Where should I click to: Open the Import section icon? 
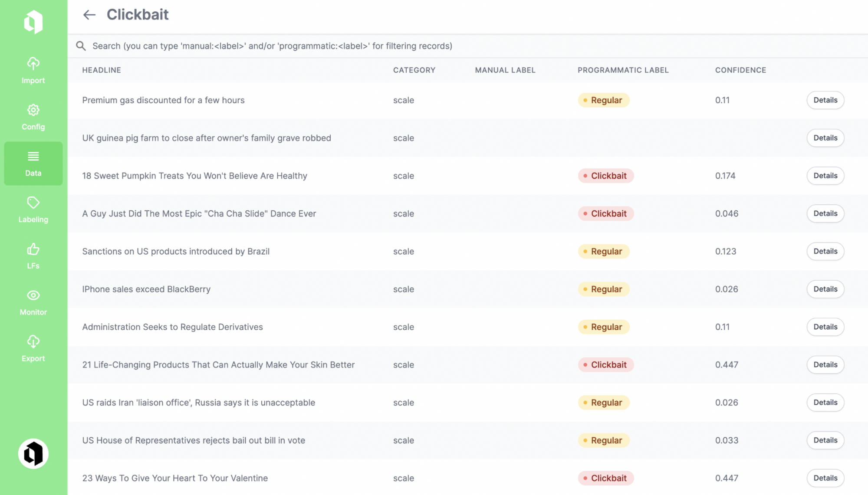pos(33,64)
